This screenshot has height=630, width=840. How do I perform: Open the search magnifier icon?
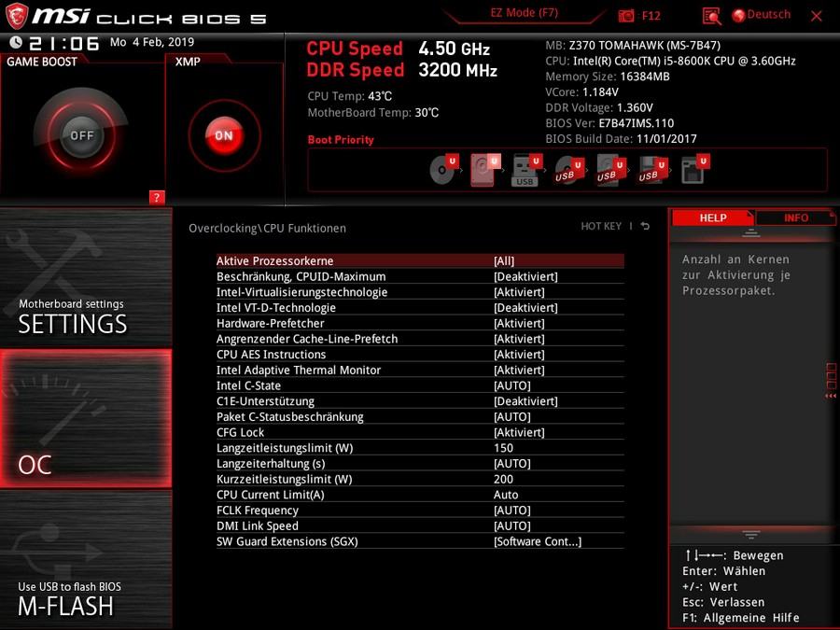click(x=711, y=17)
